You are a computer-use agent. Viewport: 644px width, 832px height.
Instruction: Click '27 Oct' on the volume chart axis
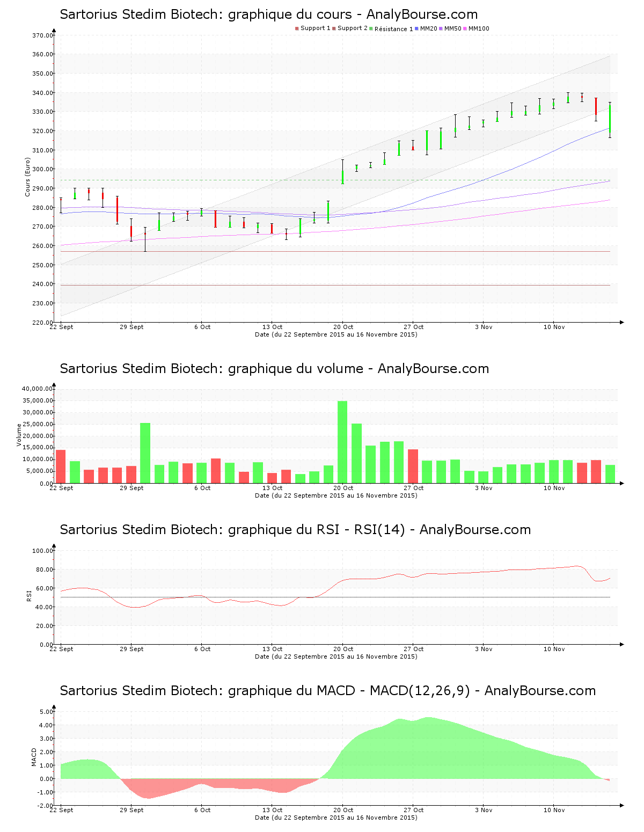(x=414, y=488)
